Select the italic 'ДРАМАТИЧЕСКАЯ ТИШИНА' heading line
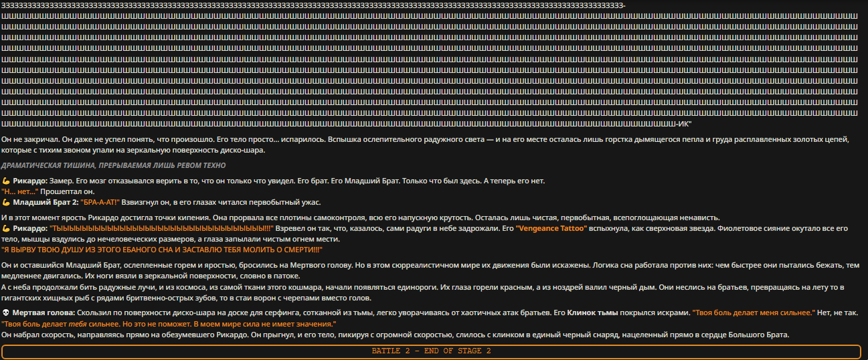The height and width of the screenshot is (360, 868). point(114,165)
